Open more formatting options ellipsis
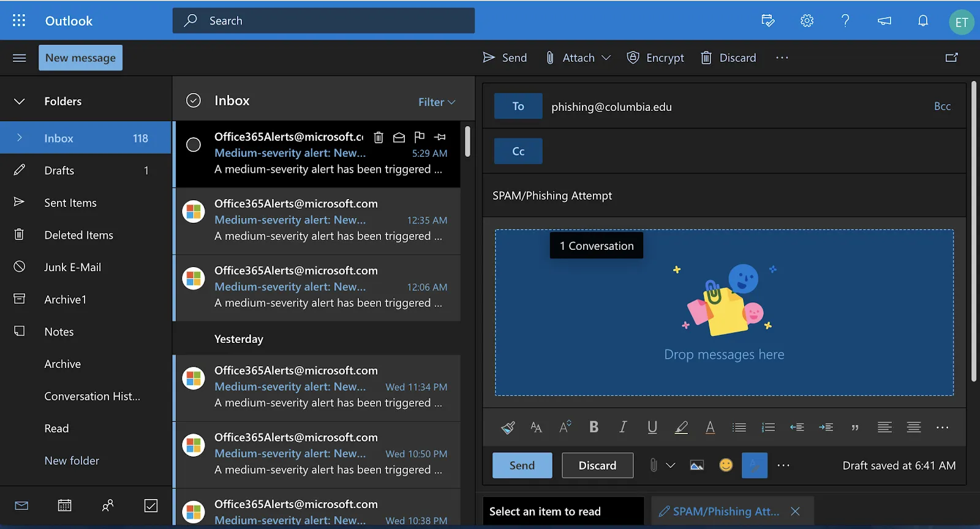This screenshot has height=529, width=980. click(x=943, y=427)
